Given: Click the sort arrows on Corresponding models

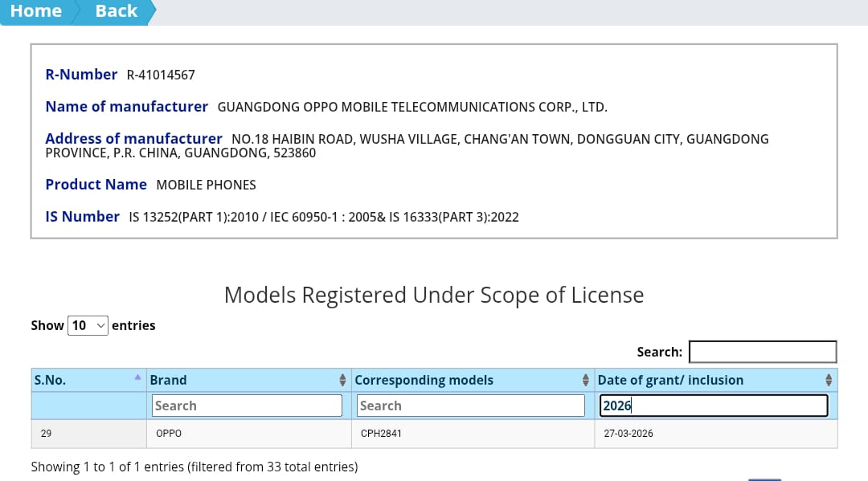Looking at the screenshot, I should pos(584,380).
